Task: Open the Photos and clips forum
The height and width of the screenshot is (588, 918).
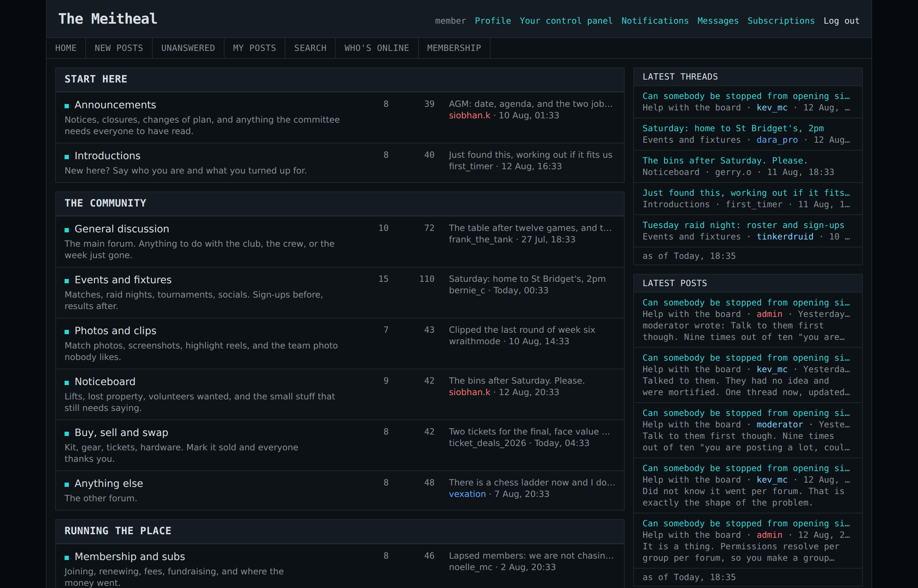Action: [x=115, y=331]
